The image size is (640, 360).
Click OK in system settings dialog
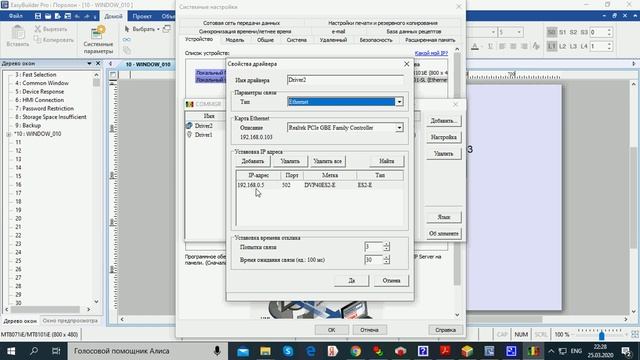coord(331,330)
